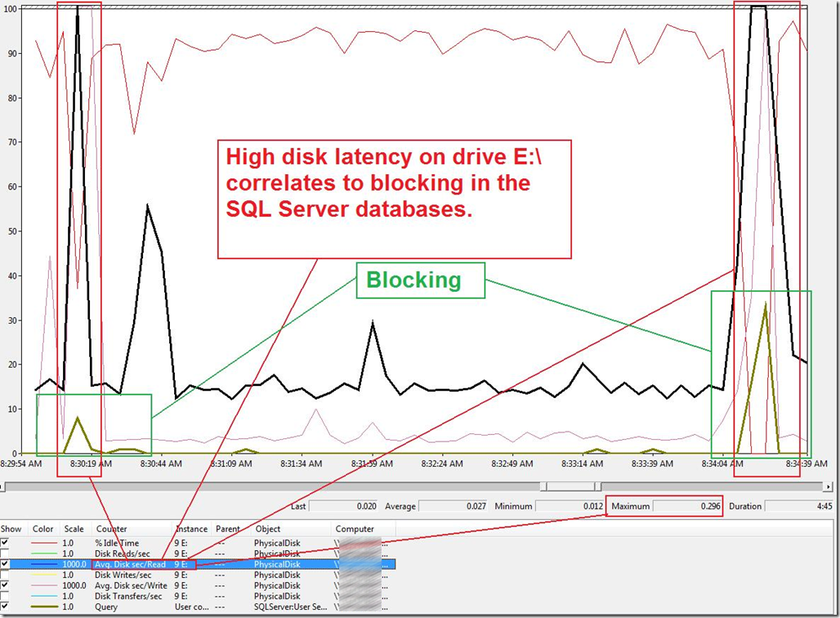
Task: Select the Avg. Disk sec/Write counter row
Action: (198, 585)
